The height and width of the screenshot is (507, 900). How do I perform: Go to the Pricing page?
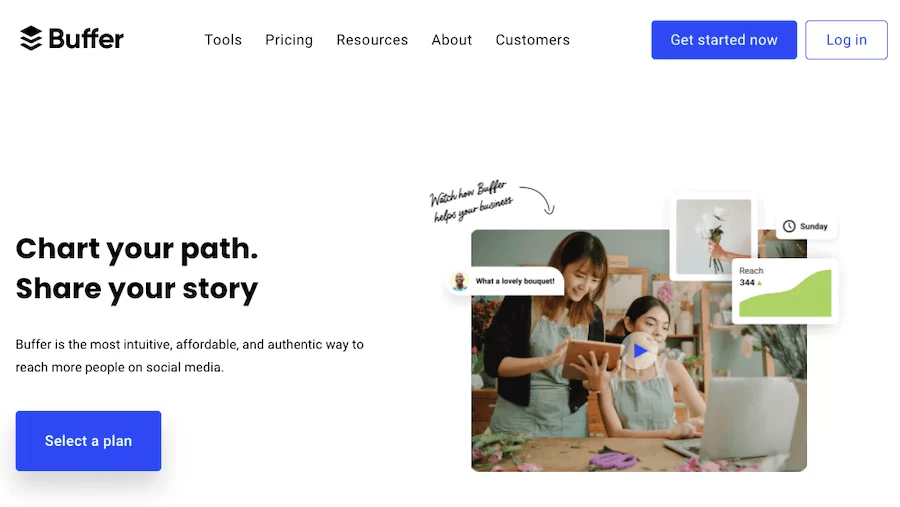(x=289, y=40)
